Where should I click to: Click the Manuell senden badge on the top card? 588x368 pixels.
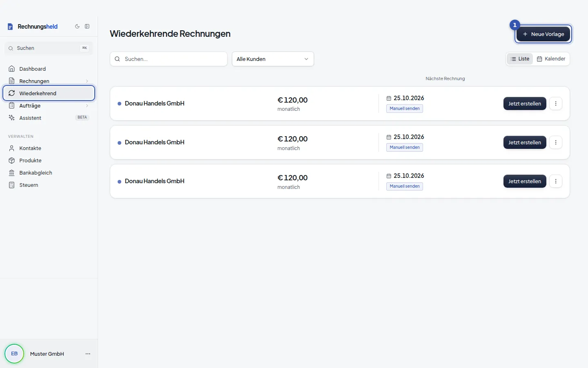[x=405, y=109]
